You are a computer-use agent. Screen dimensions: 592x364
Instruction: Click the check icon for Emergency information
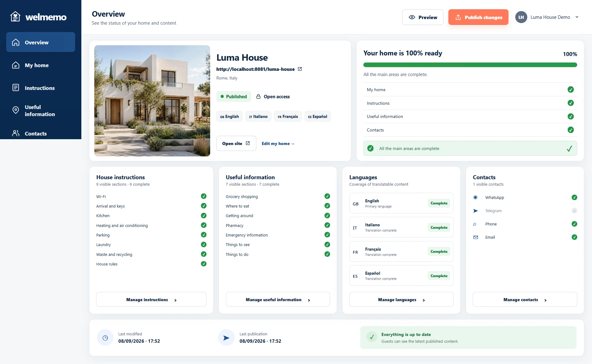click(327, 235)
